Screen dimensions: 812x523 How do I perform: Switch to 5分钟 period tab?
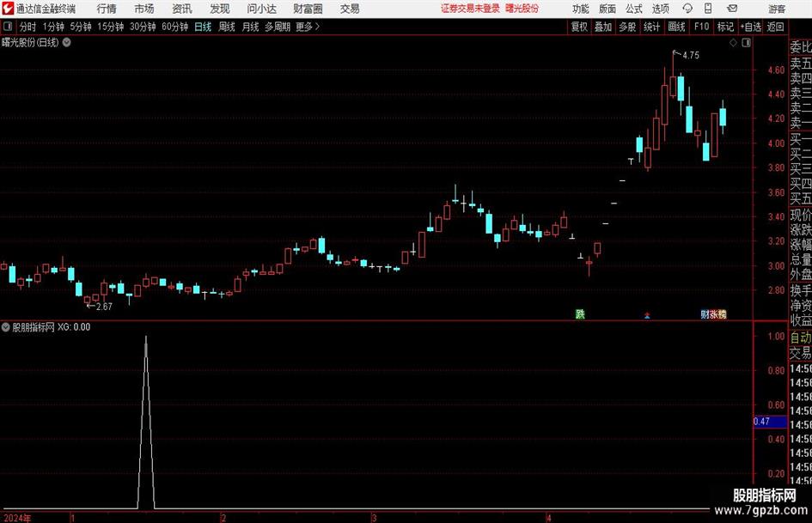(x=81, y=27)
